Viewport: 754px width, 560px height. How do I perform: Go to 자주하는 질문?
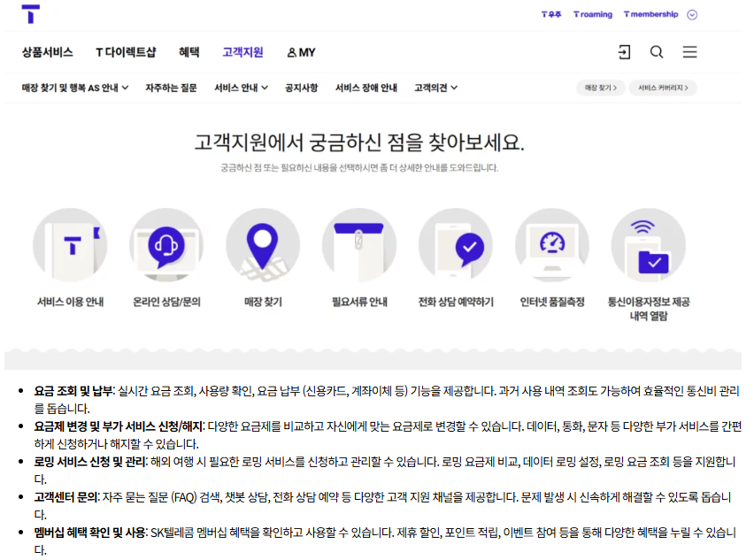point(171,88)
